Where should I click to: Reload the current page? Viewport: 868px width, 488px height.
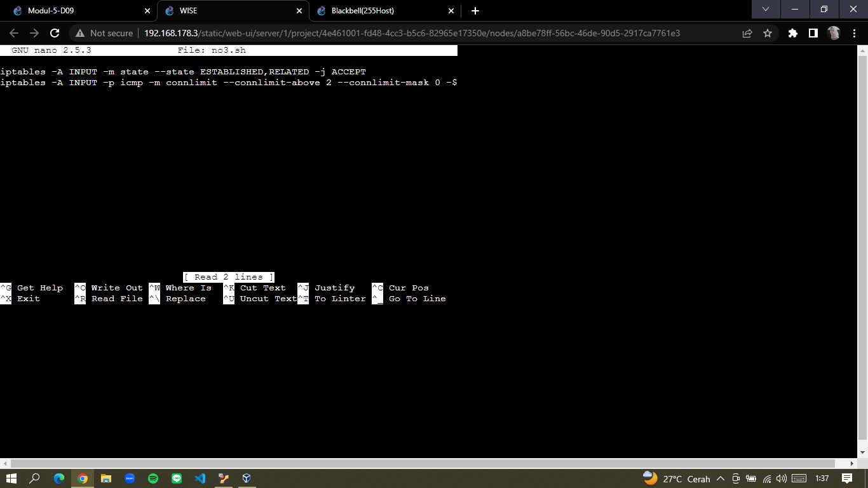pos(55,33)
